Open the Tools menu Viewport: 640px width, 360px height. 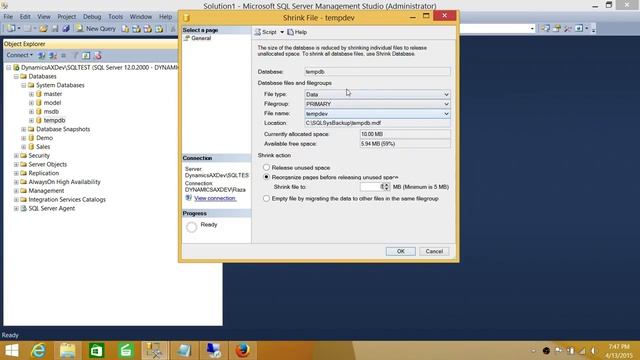[116, 17]
